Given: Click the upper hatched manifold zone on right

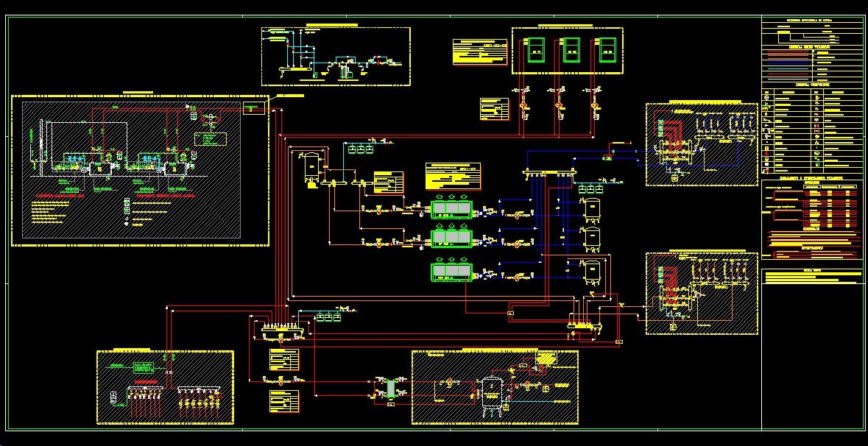Looking at the screenshot, I should point(702,144).
